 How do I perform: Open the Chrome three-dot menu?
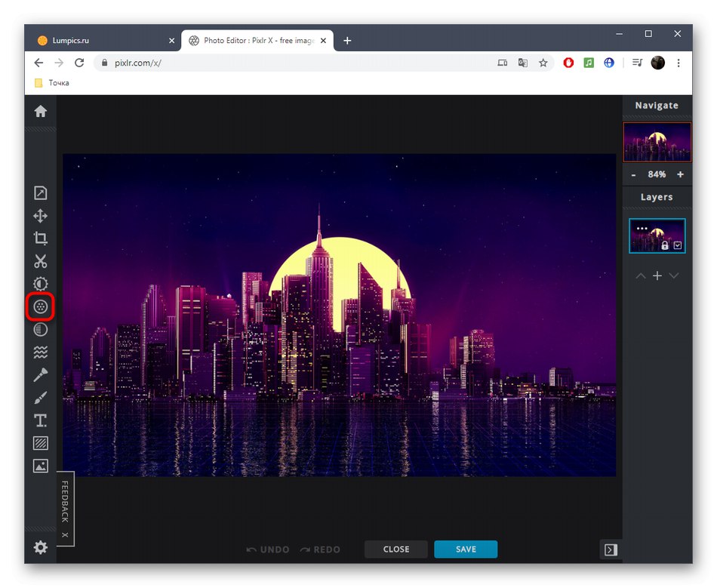679,63
